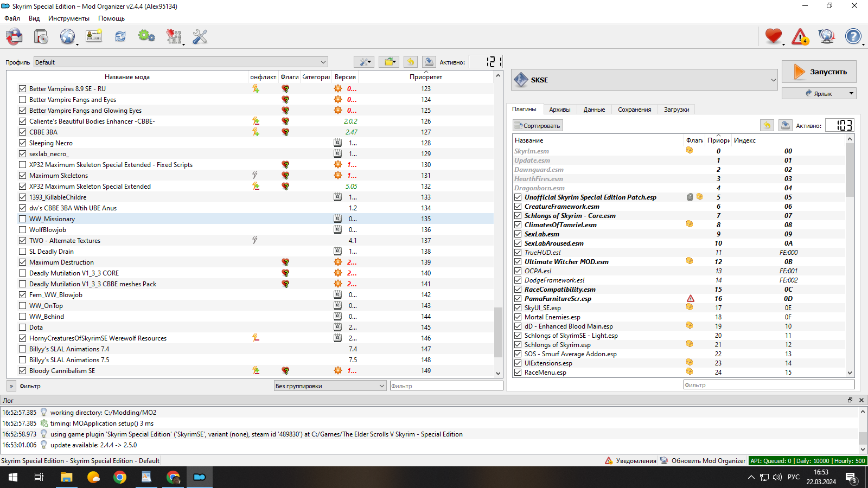Click the warning flag on PamaFurnitureScr.esp
This screenshot has width=868, height=488.
[691, 299]
